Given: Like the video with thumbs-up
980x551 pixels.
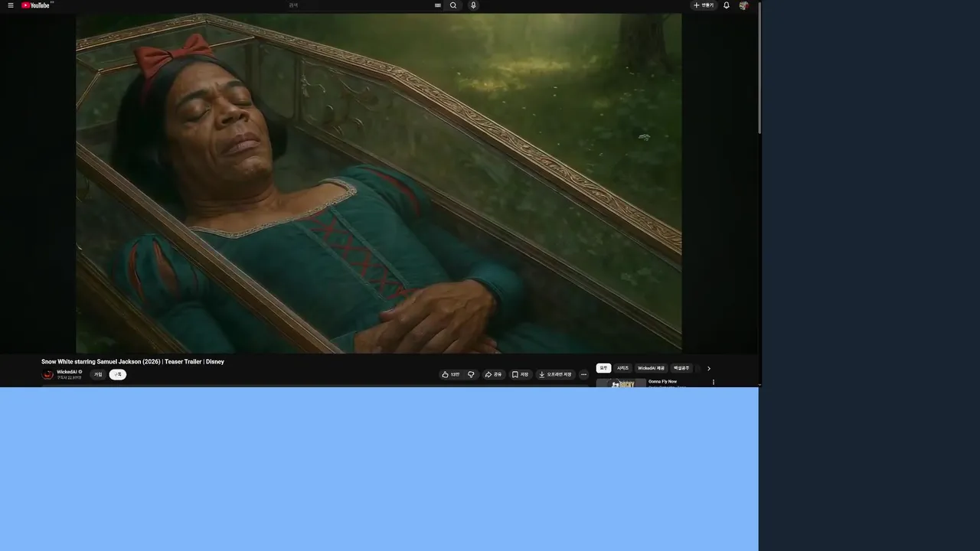Looking at the screenshot, I should [451, 375].
